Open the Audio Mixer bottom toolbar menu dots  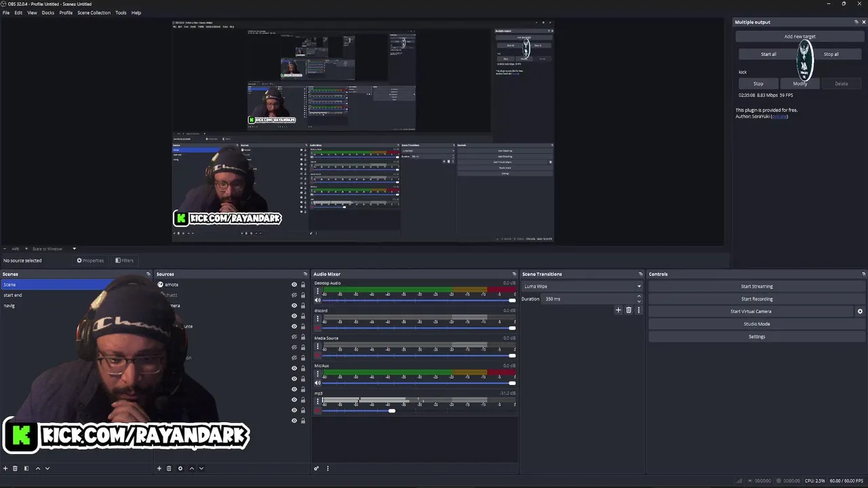[x=328, y=468]
